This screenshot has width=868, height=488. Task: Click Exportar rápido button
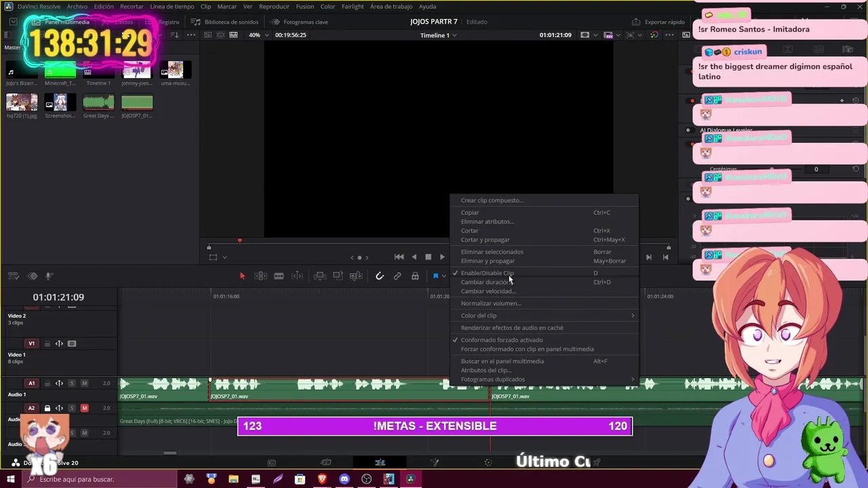click(x=658, y=22)
